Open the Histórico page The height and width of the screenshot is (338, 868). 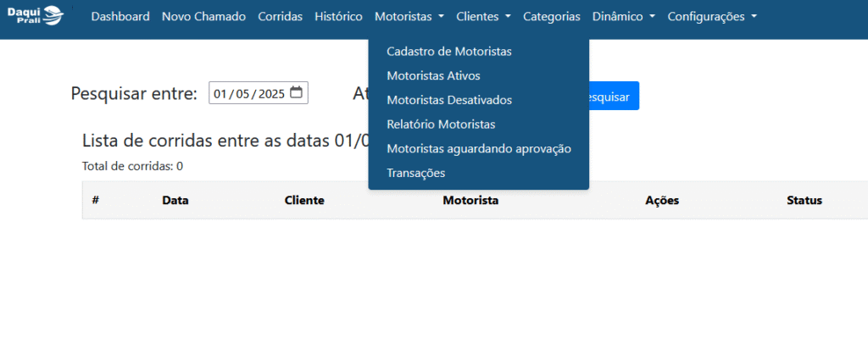coord(338,17)
